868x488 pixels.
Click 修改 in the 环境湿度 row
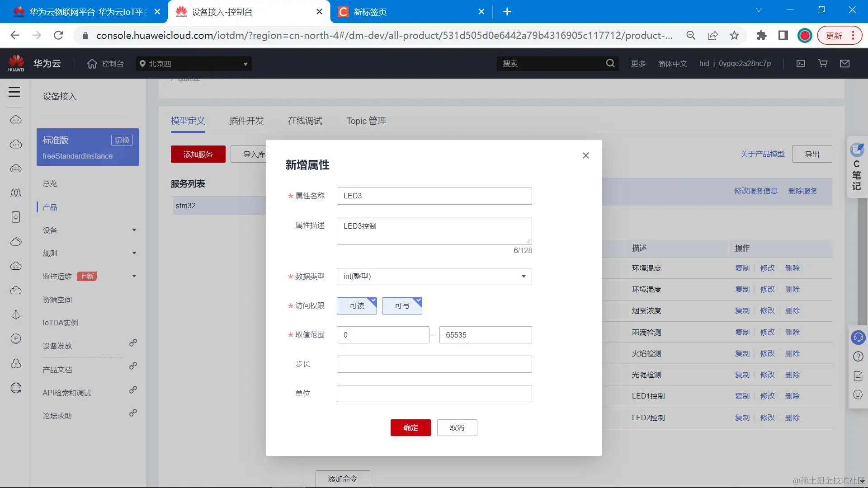coord(767,289)
